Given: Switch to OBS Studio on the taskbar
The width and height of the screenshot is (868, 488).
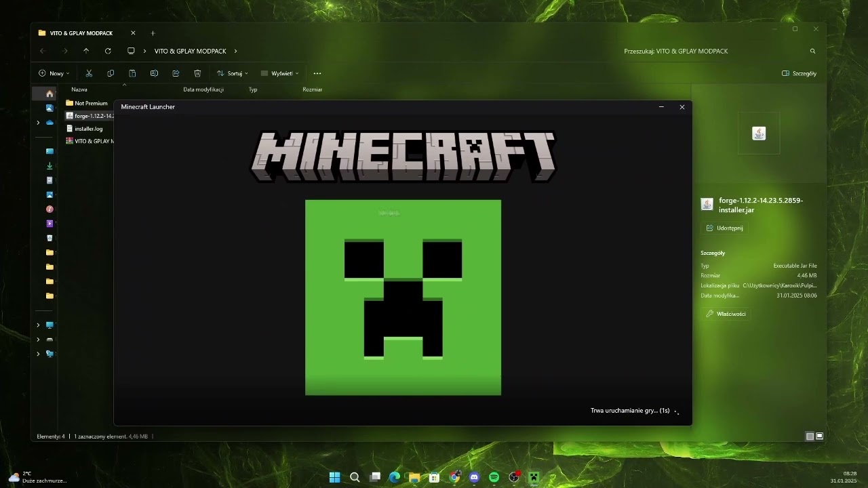Looking at the screenshot, I should pos(514,477).
